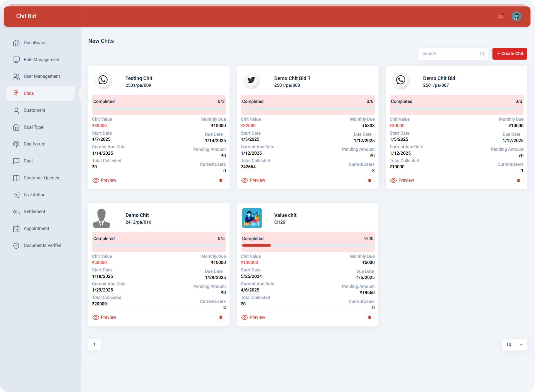Click the Chat bubble icon in sidebar

click(x=16, y=161)
